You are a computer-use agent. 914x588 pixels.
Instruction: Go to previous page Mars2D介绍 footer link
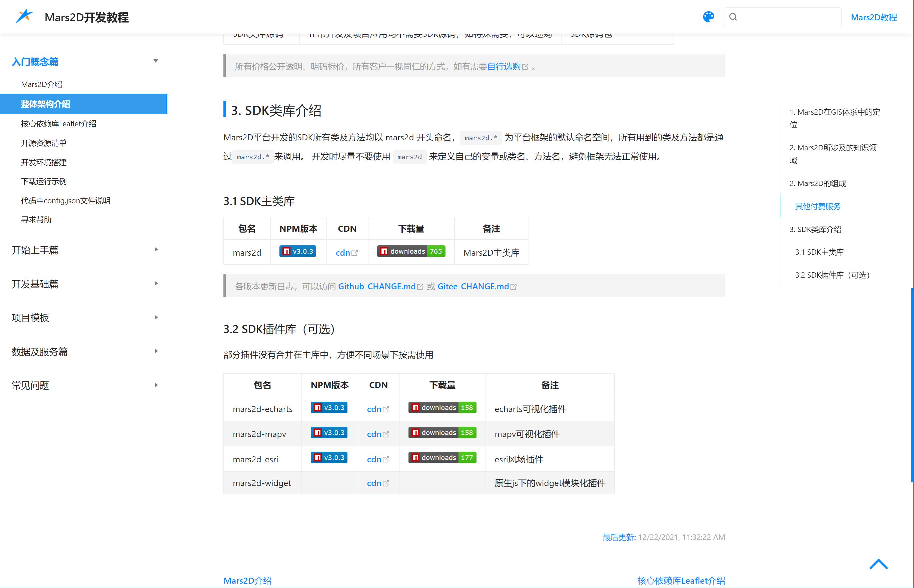[247, 580]
